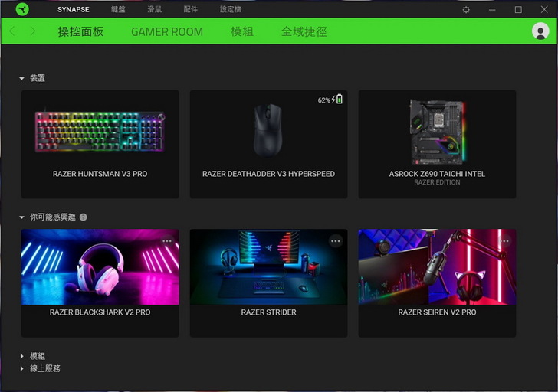This screenshot has height=392, width=558.
Task: View the Razer Strider promo image
Action: click(x=269, y=267)
